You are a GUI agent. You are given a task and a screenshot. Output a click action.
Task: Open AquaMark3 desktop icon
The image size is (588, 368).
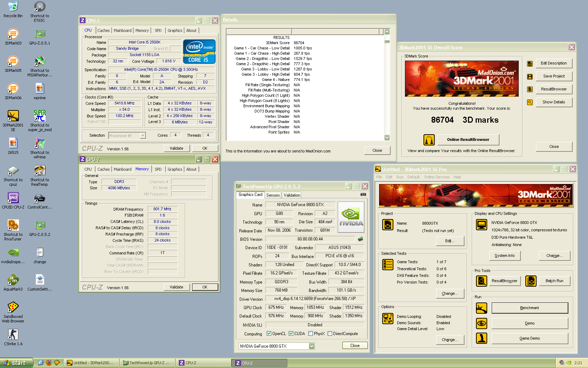13,283
